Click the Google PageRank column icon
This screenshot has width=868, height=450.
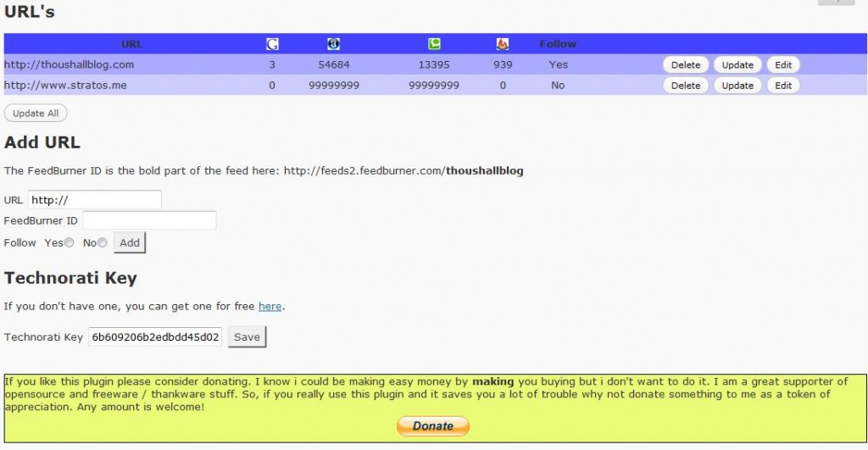(272, 44)
